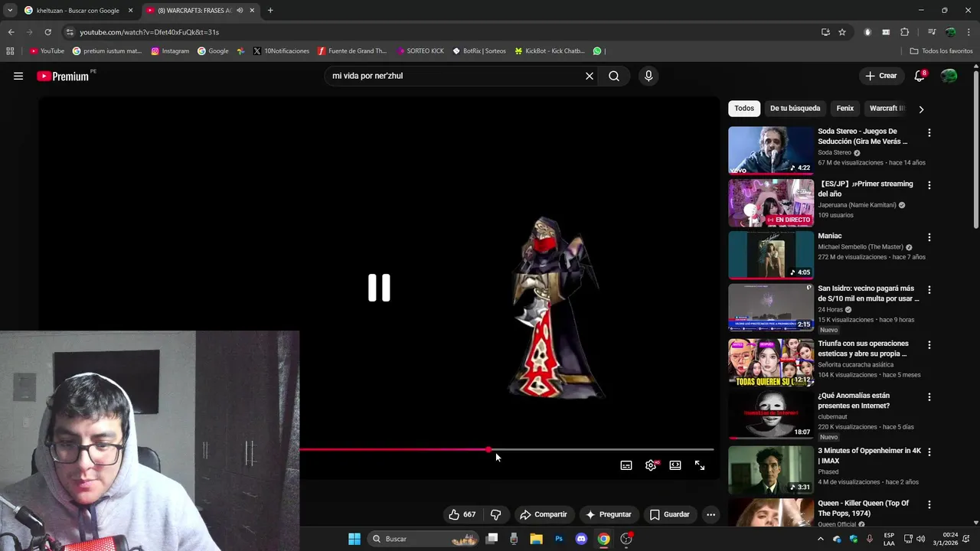Screen dimensions: 980x551
Task: Select the Warcraft III filter chip
Action: [x=887, y=109]
